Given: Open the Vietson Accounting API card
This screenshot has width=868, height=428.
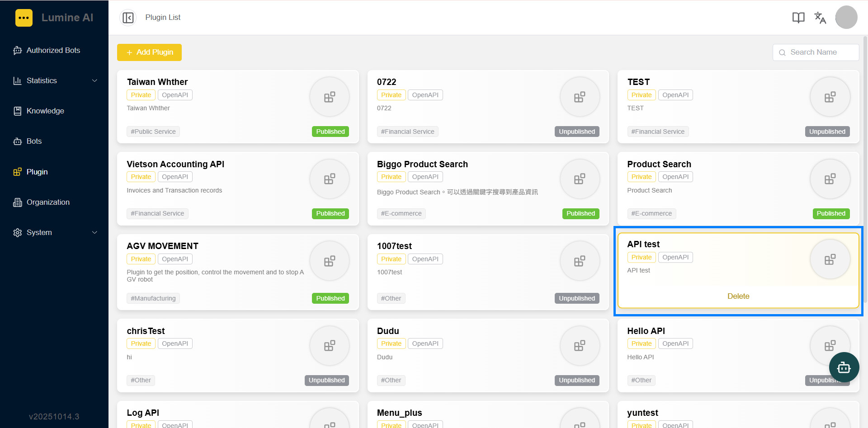Looking at the screenshot, I should 238,189.
